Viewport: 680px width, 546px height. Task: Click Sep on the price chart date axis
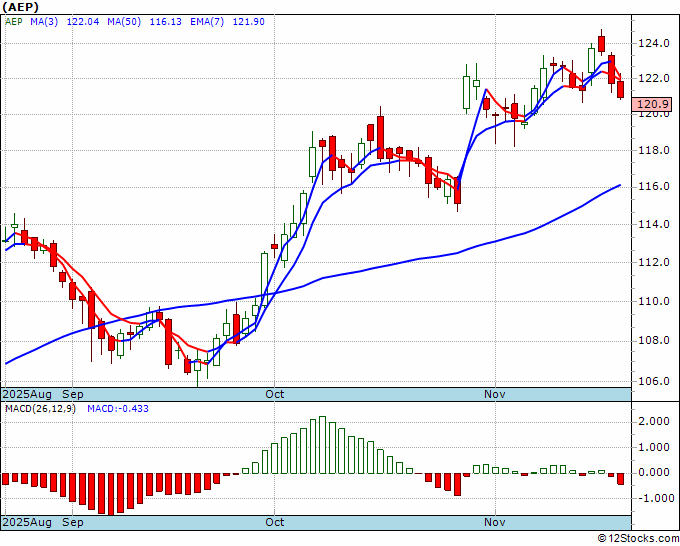tap(73, 394)
